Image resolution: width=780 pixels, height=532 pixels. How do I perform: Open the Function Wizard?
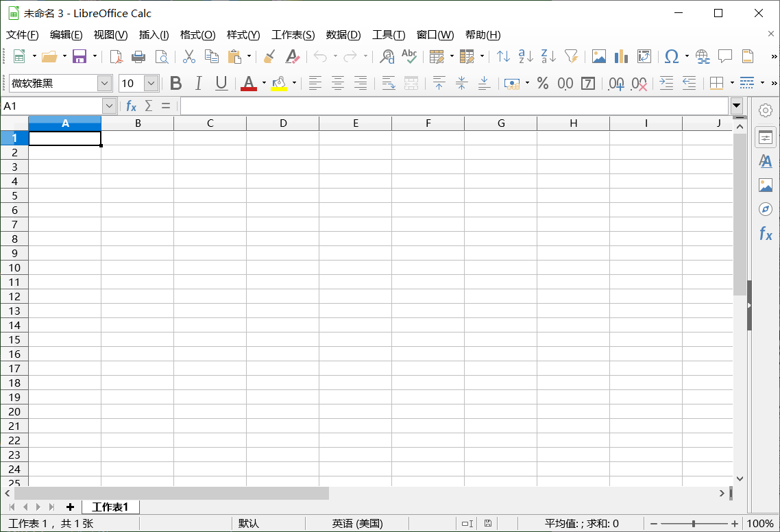[131, 106]
